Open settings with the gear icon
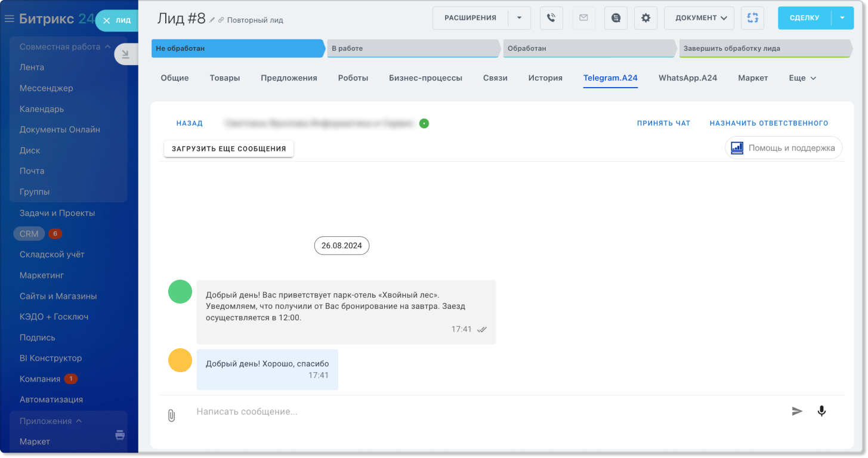The width and height of the screenshot is (868, 458). tap(645, 18)
